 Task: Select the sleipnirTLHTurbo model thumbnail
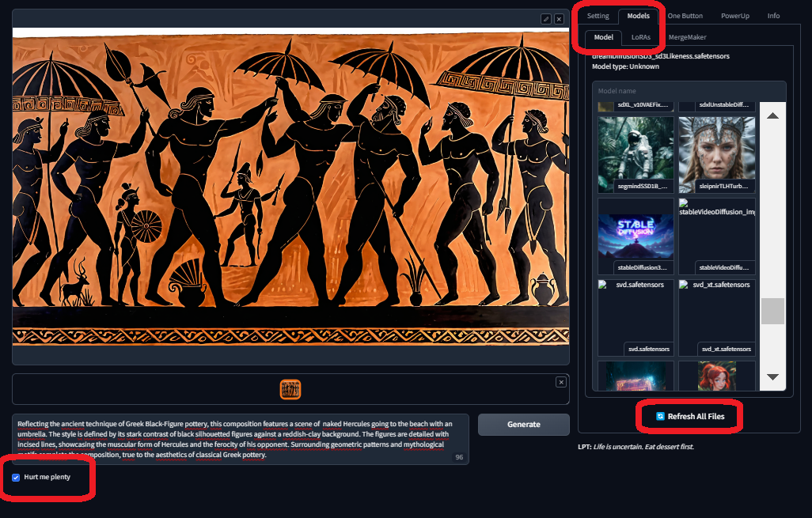717,155
